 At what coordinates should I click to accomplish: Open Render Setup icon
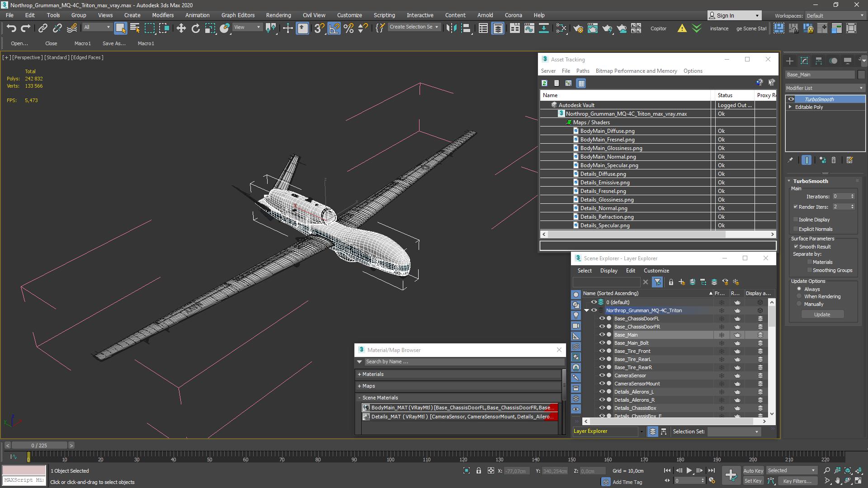pyautogui.click(x=578, y=28)
